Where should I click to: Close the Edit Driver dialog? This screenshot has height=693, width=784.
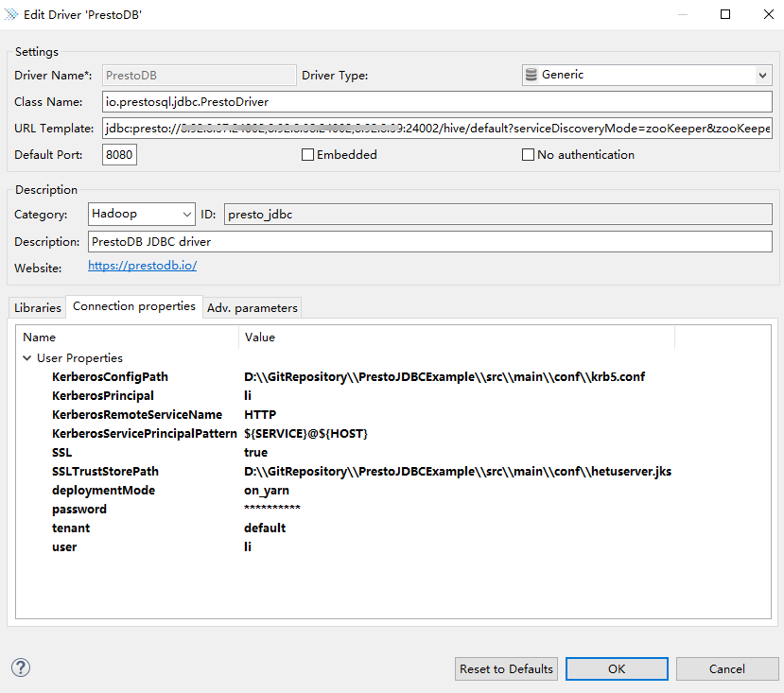(769, 14)
